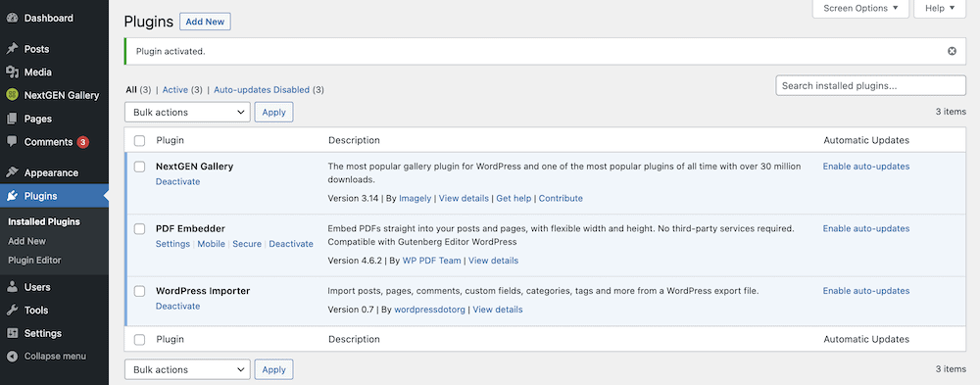The image size is (980, 385).
Task: Filter plugins by All
Action: (131, 89)
